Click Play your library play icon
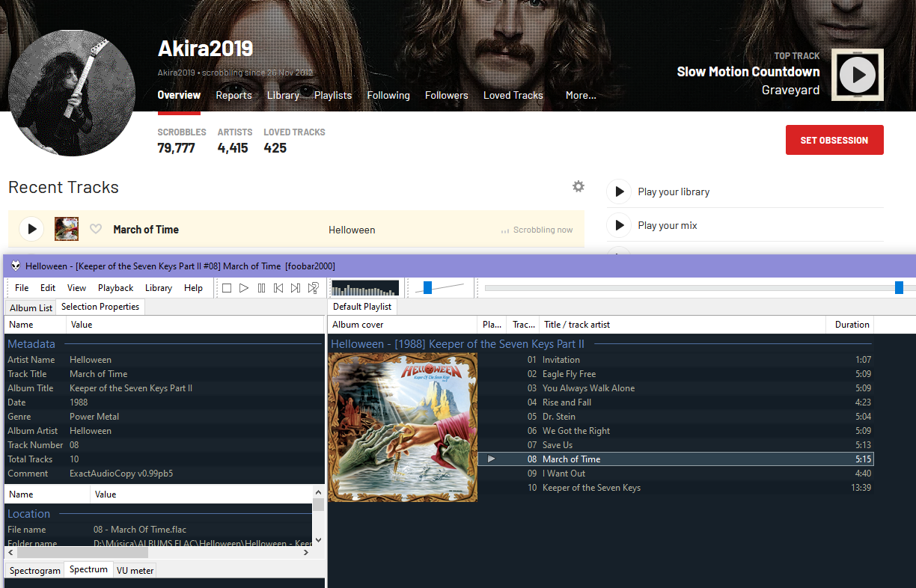The height and width of the screenshot is (588, 916). pos(619,192)
